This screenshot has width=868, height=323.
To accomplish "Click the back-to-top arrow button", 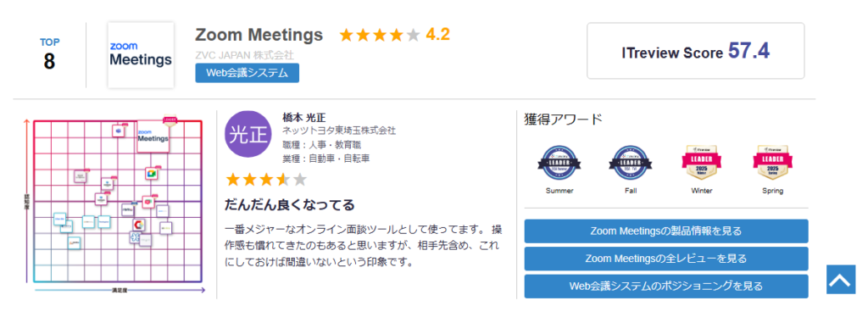I will click(841, 280).
